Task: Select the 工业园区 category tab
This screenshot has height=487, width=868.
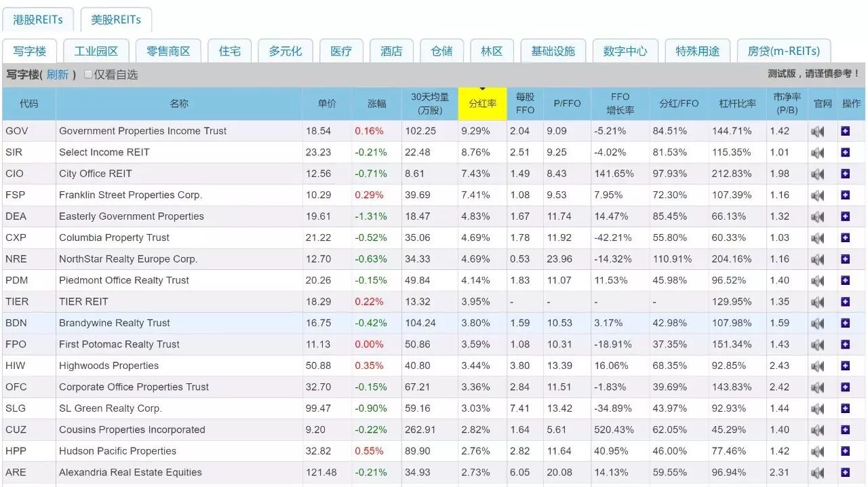Action: [x=96, y=51]
